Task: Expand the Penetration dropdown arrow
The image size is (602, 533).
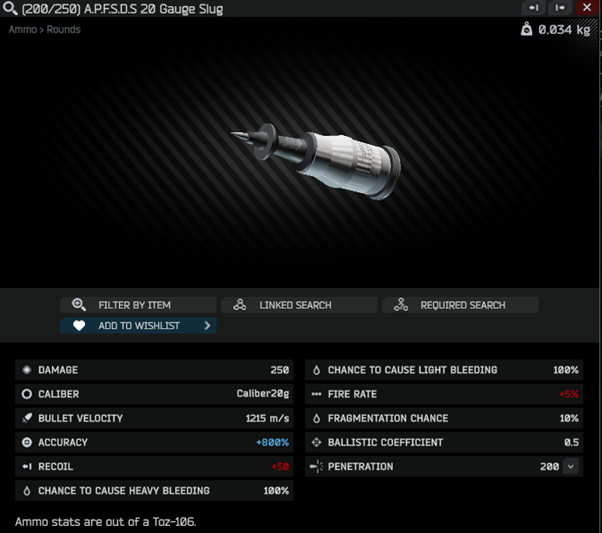Action: [571, 467]
